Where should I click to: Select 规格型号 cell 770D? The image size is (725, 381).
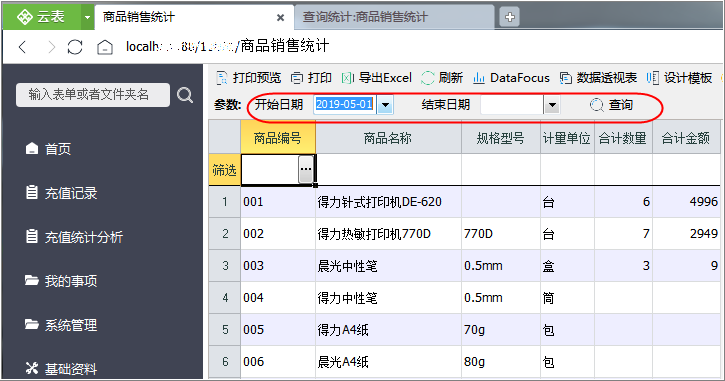click(501, 234)
